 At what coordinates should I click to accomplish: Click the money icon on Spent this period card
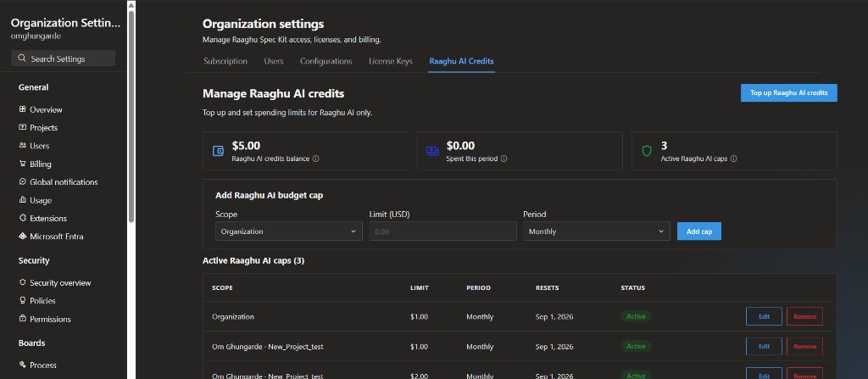click(x=432, y=151)
